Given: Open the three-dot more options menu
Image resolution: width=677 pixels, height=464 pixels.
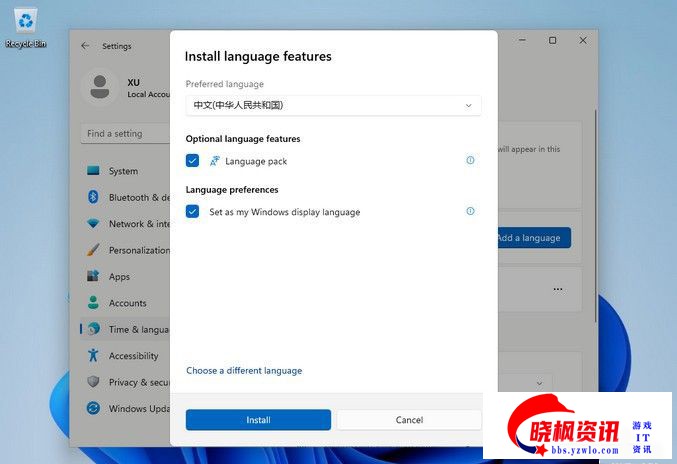Looking at the screenshot, I should point(558,289).
